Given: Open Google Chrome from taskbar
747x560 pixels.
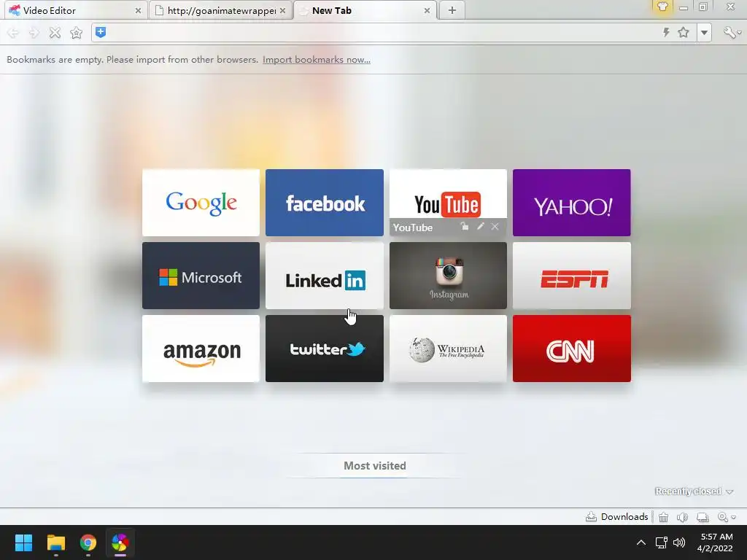Looking at the screenshot, I should (88, 542).
